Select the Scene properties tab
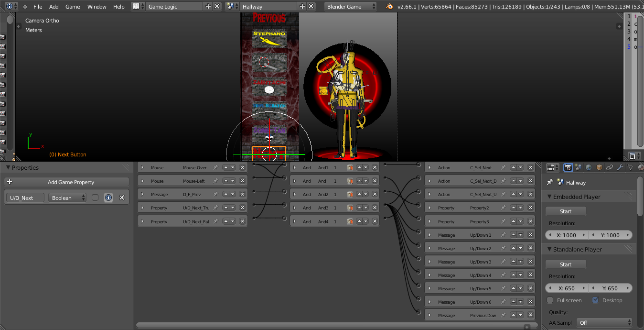Screen dimensions: 644x330 pos(578,167)
